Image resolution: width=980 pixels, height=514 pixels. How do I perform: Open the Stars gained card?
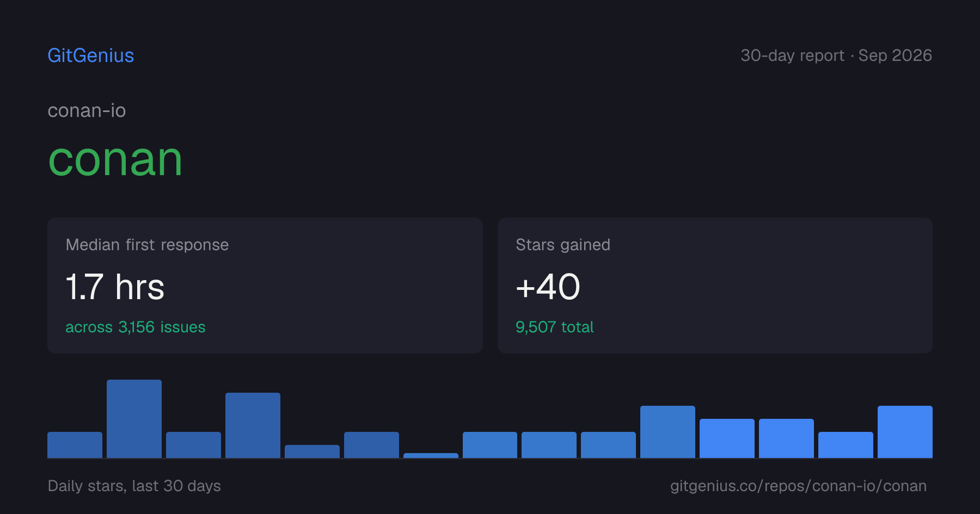point(715,286)
